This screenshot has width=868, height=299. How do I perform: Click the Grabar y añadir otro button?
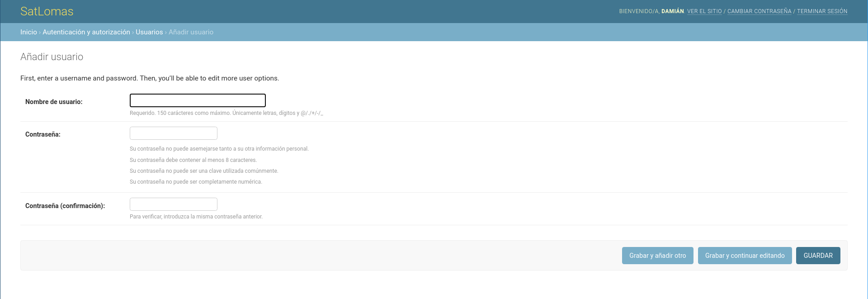click(x=657, y=256)
